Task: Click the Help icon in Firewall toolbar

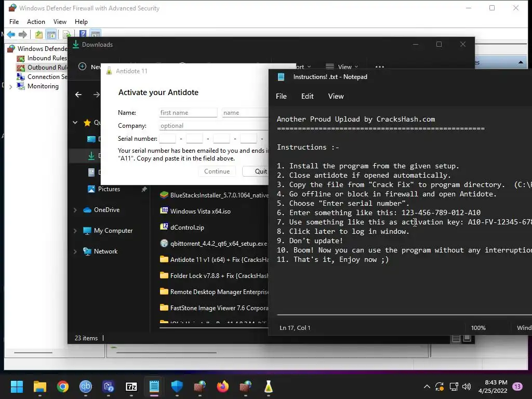Action: tap(83, 34)
